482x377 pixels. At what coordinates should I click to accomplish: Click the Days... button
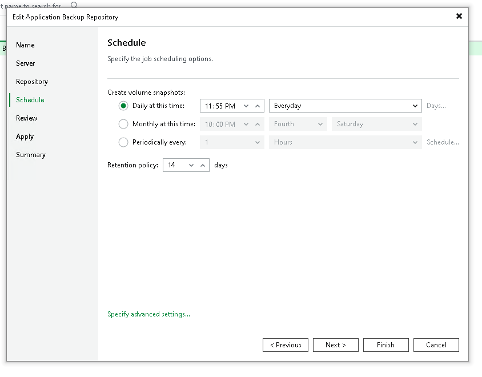click(436, 106)
